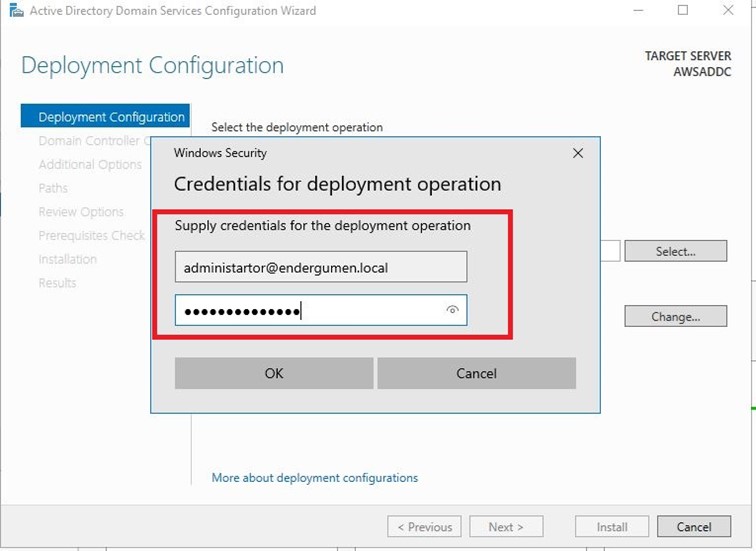The height and width of the screenshot is (551, 756).
Task: Click 'Credentials for deployment operation' heading
Action: click(x=338, y=184)
